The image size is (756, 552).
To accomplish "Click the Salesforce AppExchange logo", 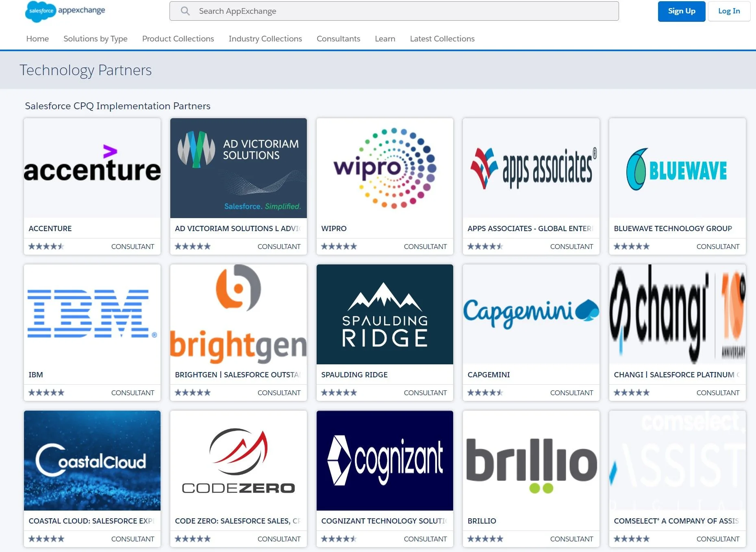I will [x=65, y=11].
